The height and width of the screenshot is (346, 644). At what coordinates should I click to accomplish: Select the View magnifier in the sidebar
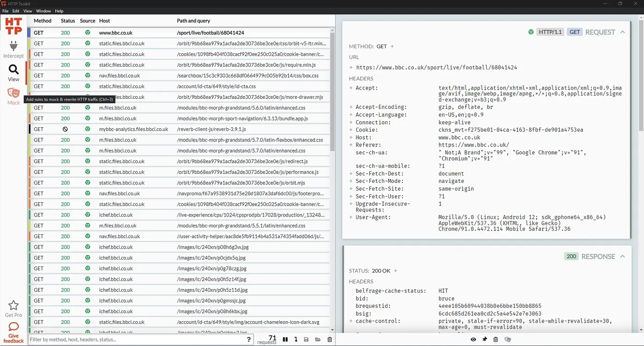(13, 73)
